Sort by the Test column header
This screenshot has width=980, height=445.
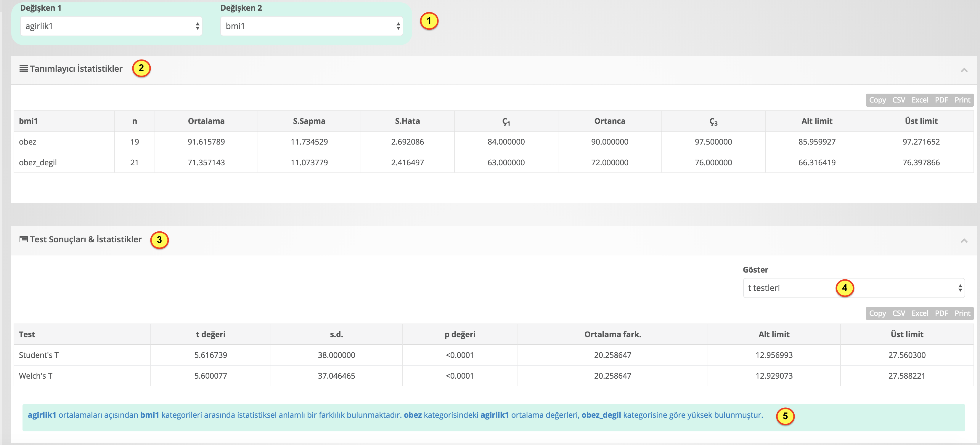[x=82, y=334]
